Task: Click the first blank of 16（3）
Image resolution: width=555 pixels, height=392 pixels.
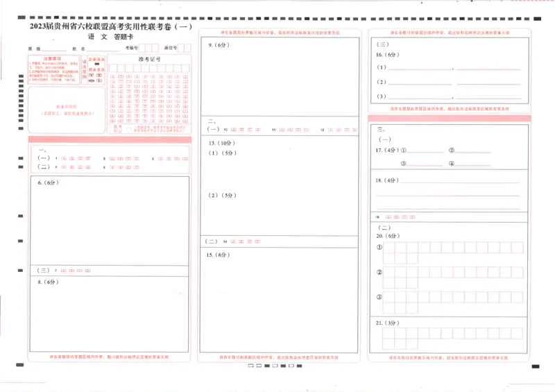Action: click(420, 96)
